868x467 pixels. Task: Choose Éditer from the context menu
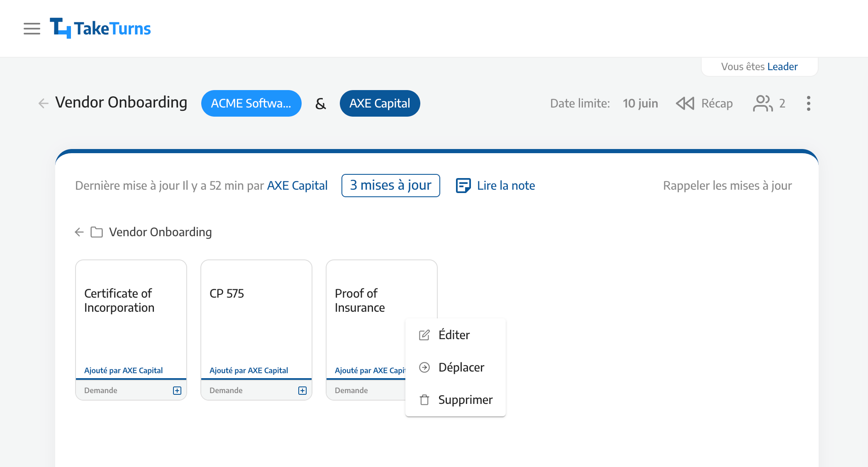(456, 335)
